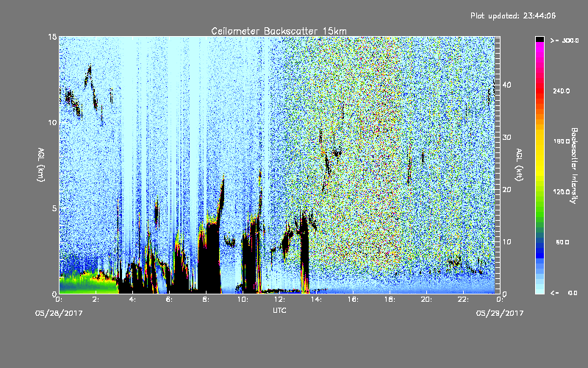Click the "20" kft tick on right axis
This screenshot has height=368, width=588.
pos(506,190)
